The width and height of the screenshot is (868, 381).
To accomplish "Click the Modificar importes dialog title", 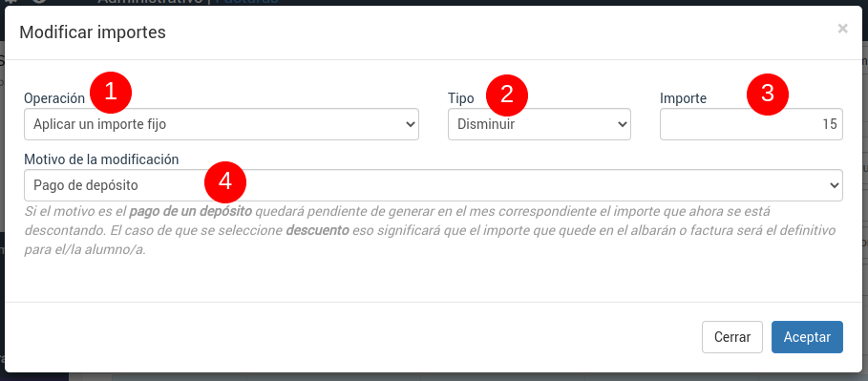I will (93, 32).
